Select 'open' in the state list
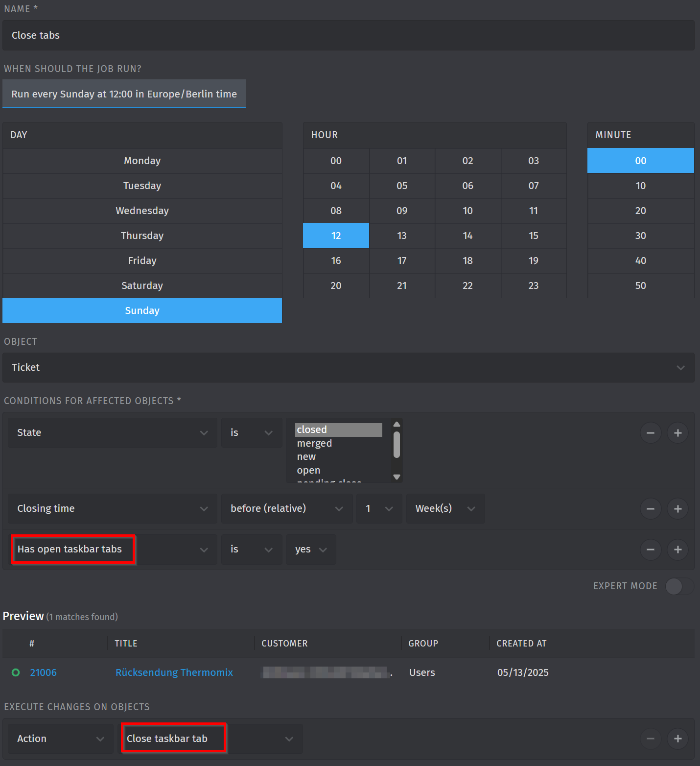The height and width of the screenshot is (766, 700). (x=308, y=470)
